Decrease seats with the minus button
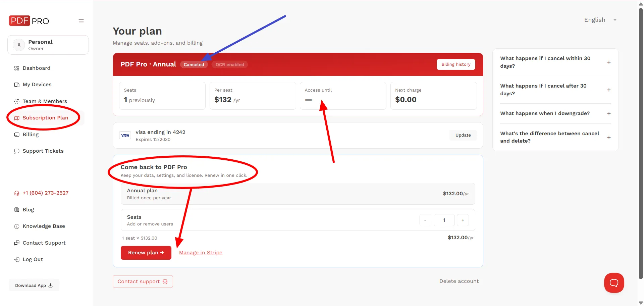644x306 pixels. [x=425, y=220]
